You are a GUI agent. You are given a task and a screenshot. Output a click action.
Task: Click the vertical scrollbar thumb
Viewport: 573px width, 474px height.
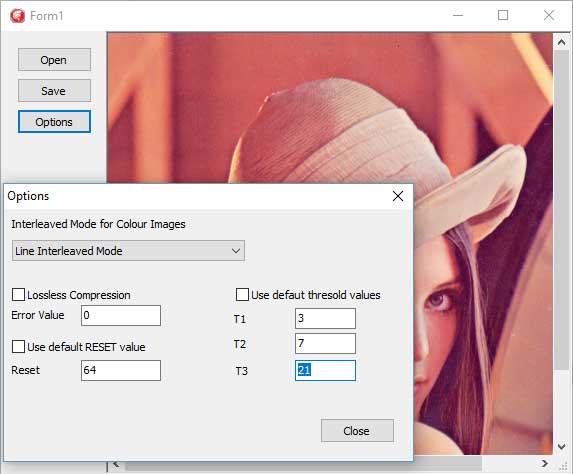(x=562, y=210)
